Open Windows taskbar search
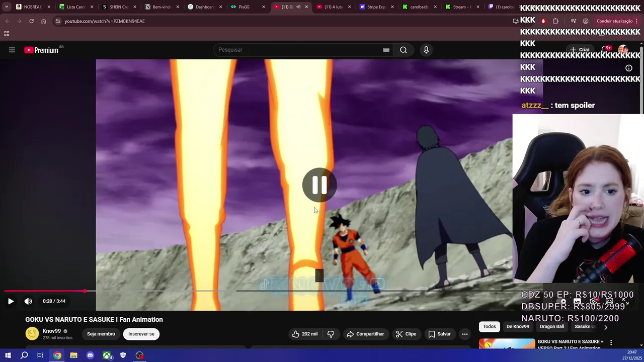Image resolution: width=644 pixels, height=362 pixels. tap(24, 355)
